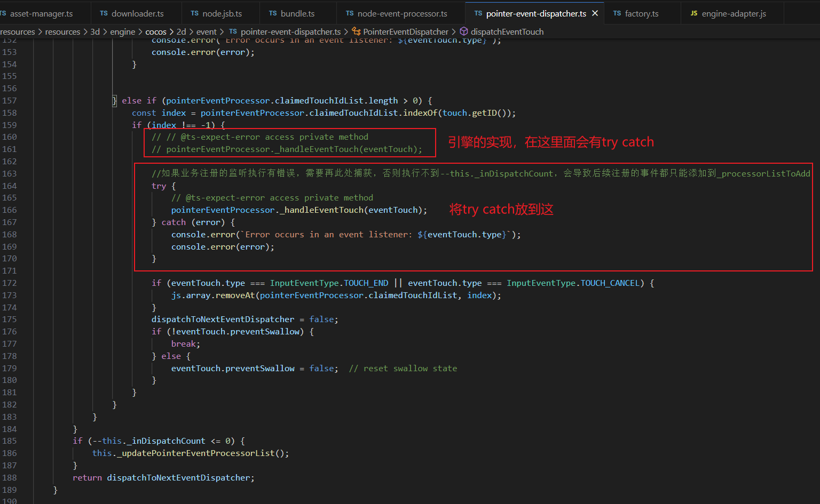Go to the bundle.ts tab
The height and width of the screenshot is (504, 820).
click(297, 13)
